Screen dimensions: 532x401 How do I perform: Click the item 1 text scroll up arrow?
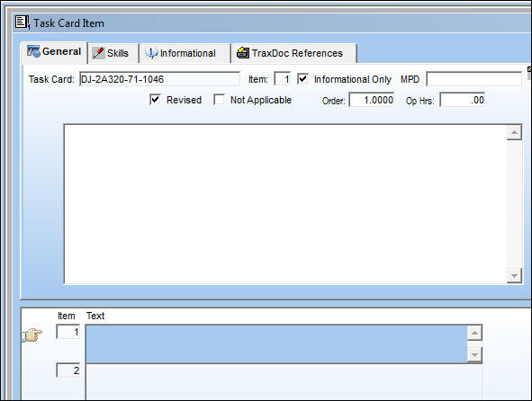[x=474, y=334]
